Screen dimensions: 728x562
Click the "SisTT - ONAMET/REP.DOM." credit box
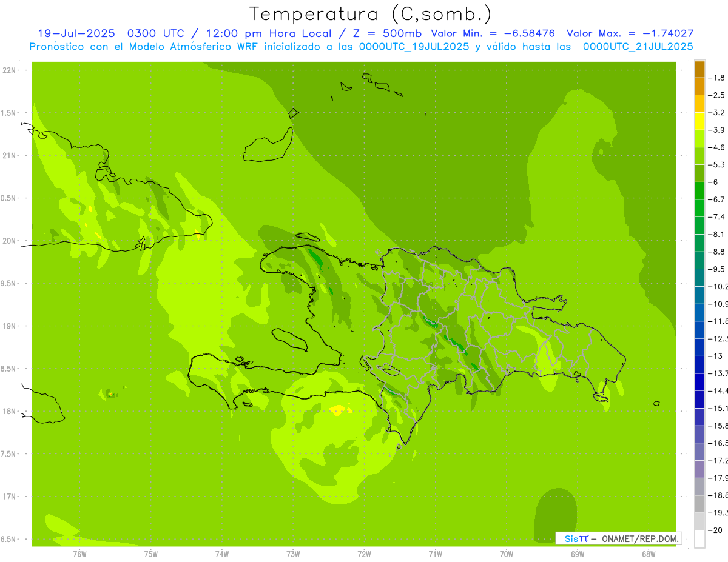coord(619,538)
